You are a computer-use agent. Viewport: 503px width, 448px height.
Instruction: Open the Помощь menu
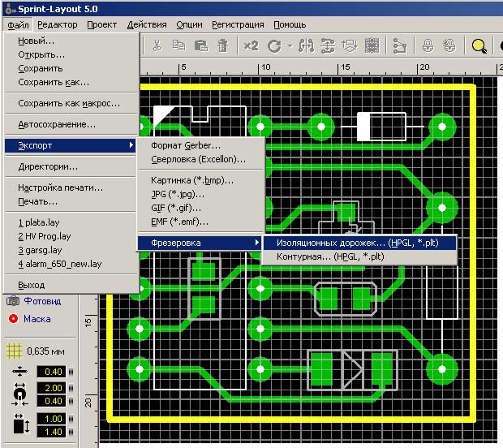[x=290, y=24]
